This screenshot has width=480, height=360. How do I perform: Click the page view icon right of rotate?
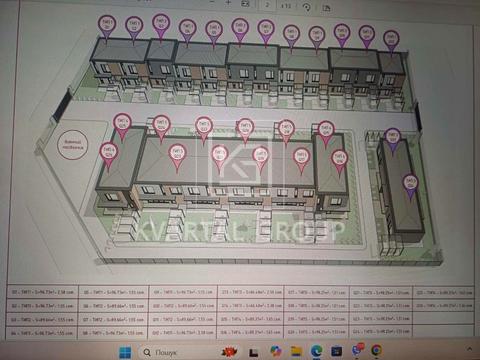pyautogui.click(x=326, y=8)
